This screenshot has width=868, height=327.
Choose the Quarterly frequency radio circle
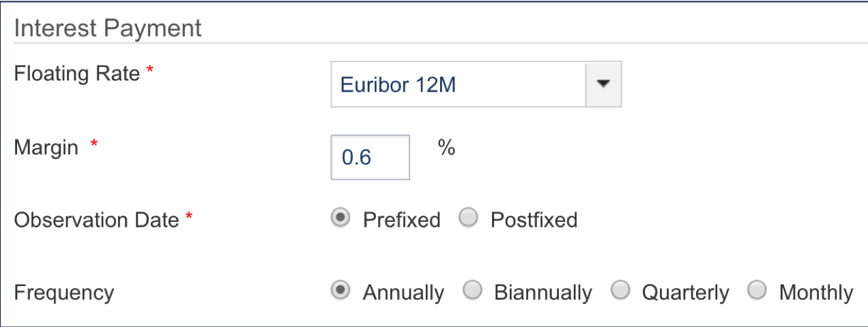[620, 292]
